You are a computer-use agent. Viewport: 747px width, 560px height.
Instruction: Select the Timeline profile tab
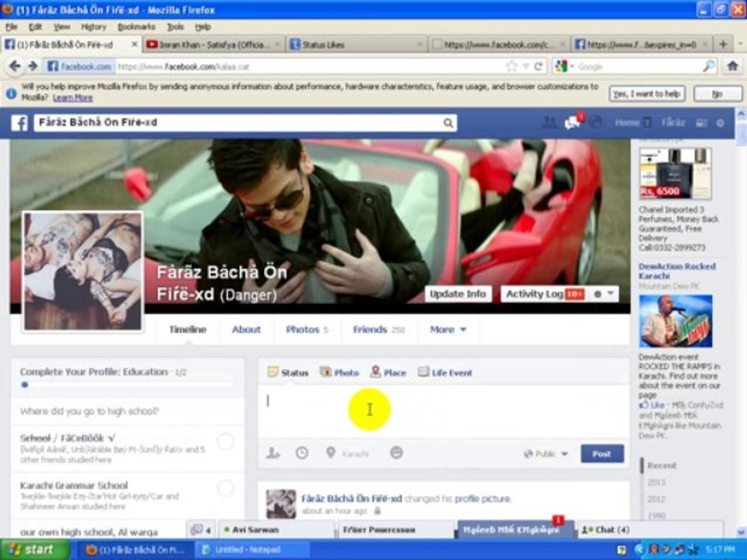tap(188, 330)
